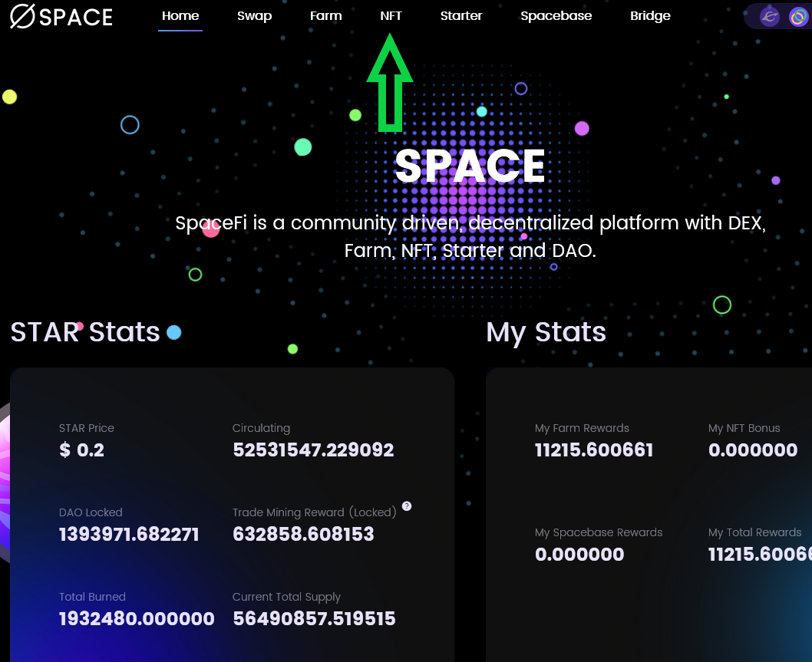Click the My Stats heading

546,332
